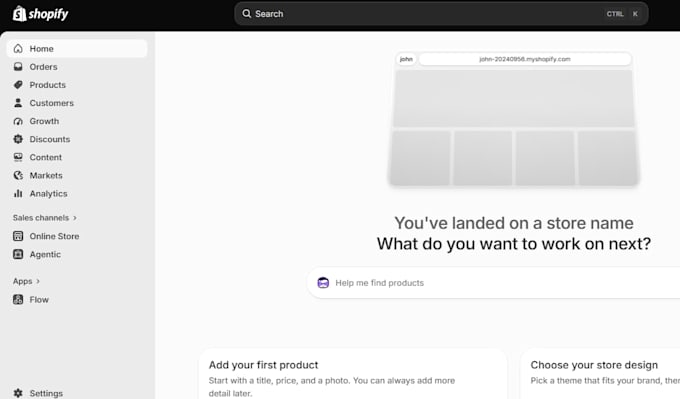Click the Settings gear icon
Viewport: 680px width, 399px height.
coord(18,393)
